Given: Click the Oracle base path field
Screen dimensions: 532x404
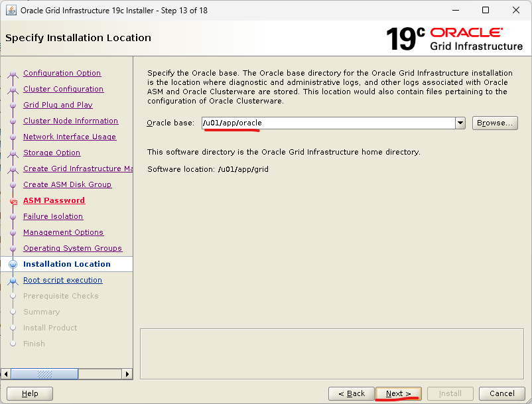Looking at the screenshot, I should point(328,123).
